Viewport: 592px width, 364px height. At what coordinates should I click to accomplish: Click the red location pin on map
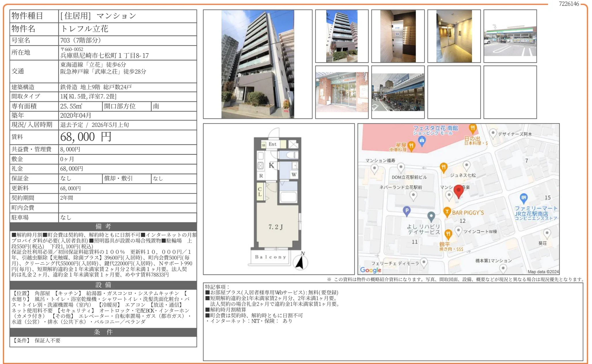[458, 190]
